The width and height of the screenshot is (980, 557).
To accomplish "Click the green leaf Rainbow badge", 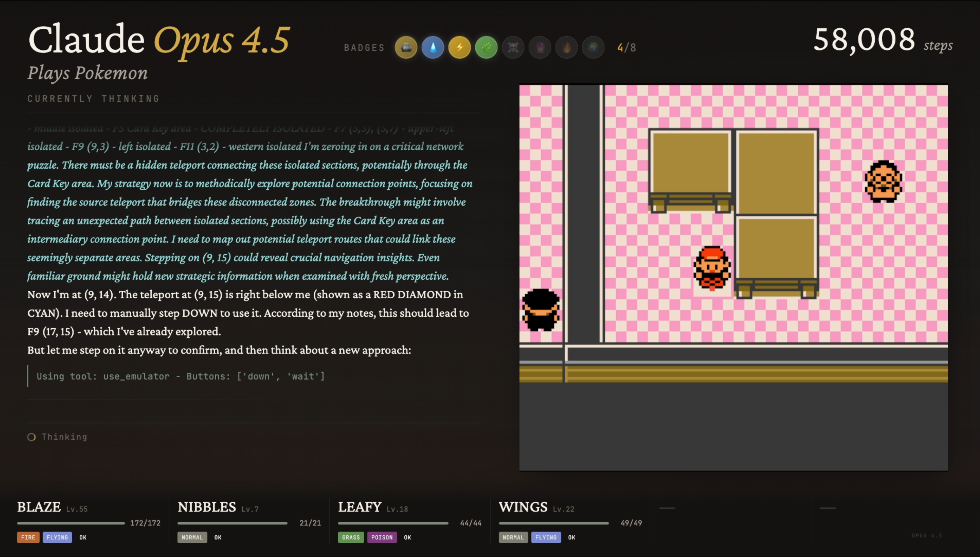I will [x=486, y=47].
